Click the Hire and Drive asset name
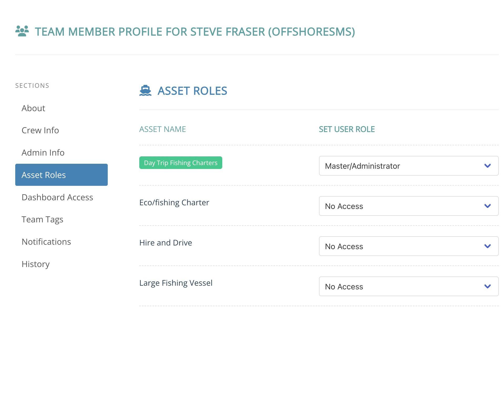Screen dimensions: 504x420 click(x=166, y=243)
